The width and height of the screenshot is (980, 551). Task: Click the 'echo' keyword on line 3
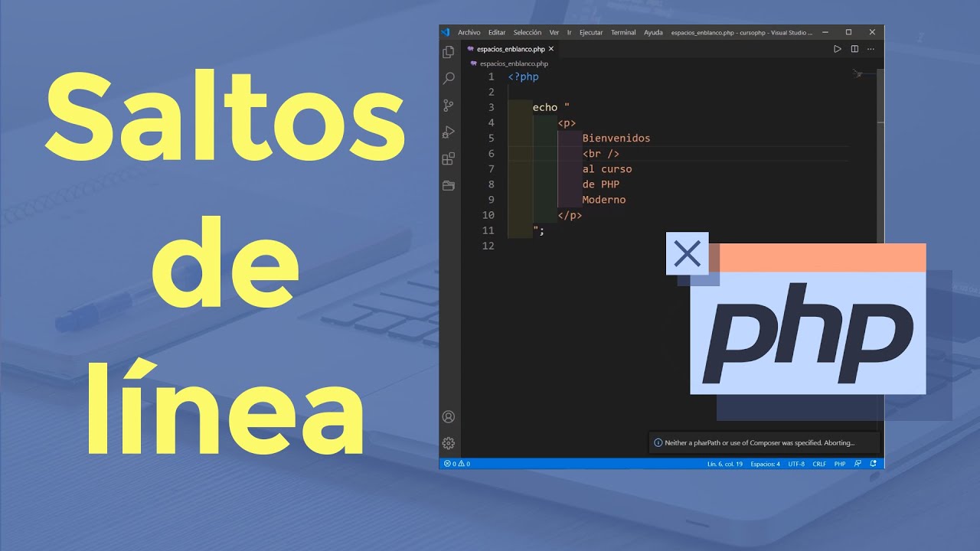click(545, 108)
